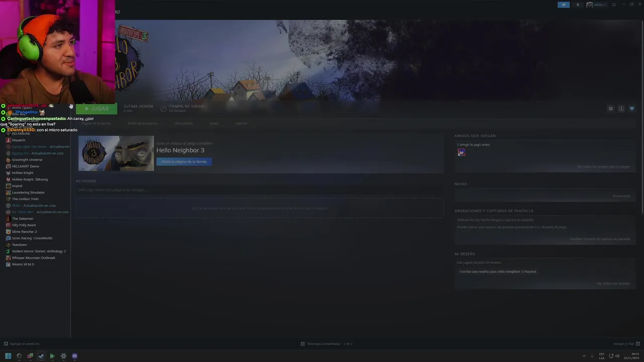Open the game settings gear icon

click(611, 109)
